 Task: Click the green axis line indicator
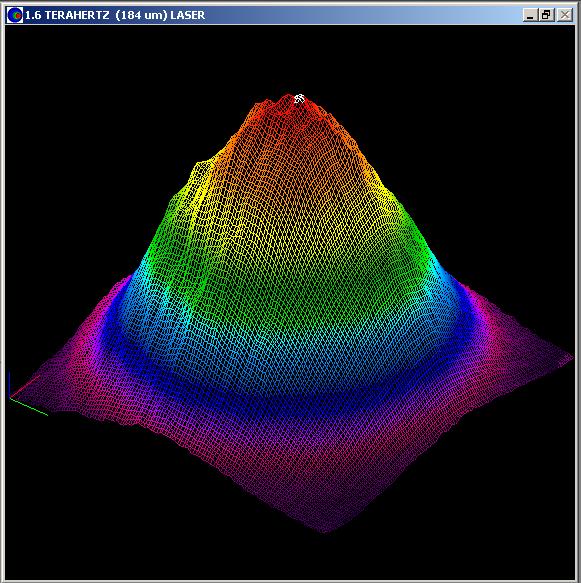pos(29,407)
